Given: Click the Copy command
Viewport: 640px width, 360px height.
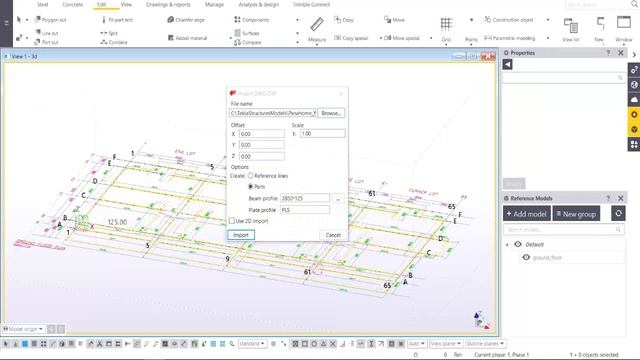Looking at the screenshot, I should [344, 20].
